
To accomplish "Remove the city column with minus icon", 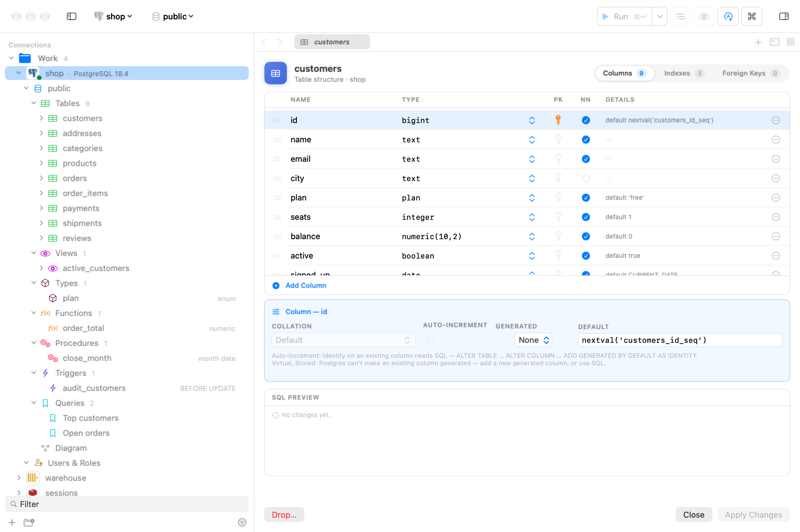I will (x=776, y=178).
